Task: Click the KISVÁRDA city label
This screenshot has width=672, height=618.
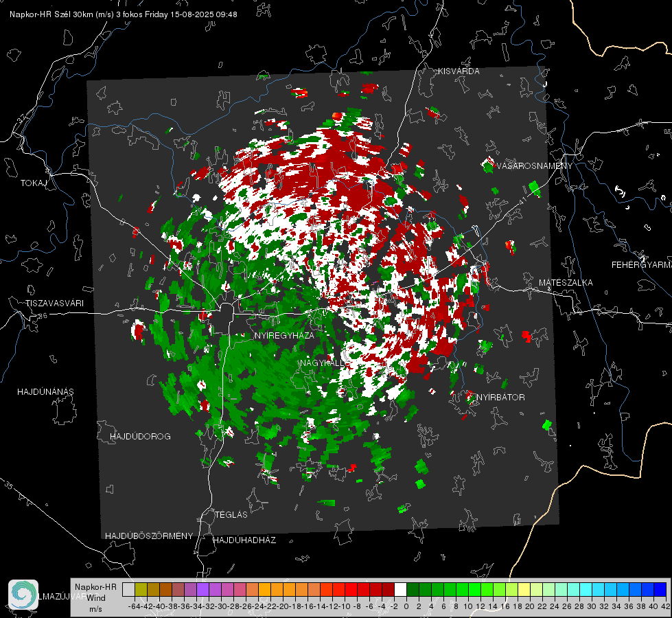Action: click(x=459, y=71)
